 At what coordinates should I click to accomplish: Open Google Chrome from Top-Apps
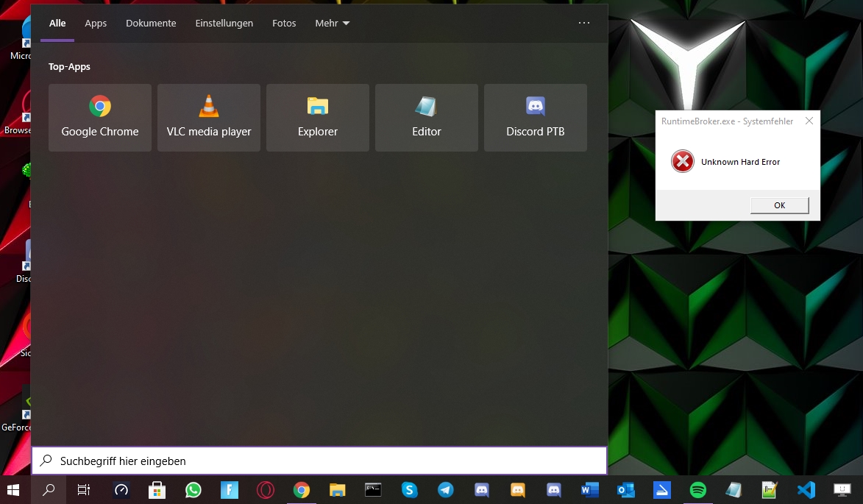click(99, 118)
